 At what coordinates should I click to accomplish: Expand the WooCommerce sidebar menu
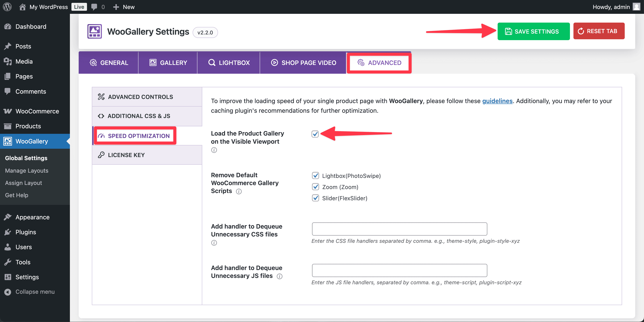coord(37,111)
